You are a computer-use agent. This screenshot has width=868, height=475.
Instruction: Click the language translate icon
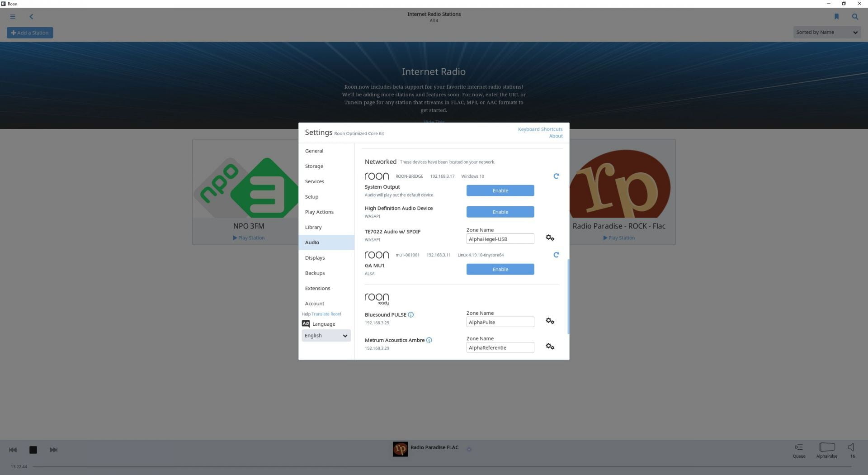306,324
